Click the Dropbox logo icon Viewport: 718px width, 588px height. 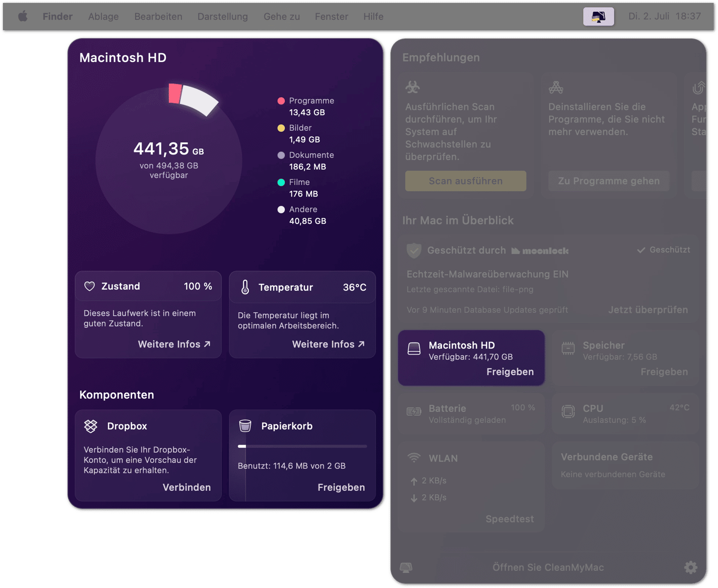click(x=91, y=426)
